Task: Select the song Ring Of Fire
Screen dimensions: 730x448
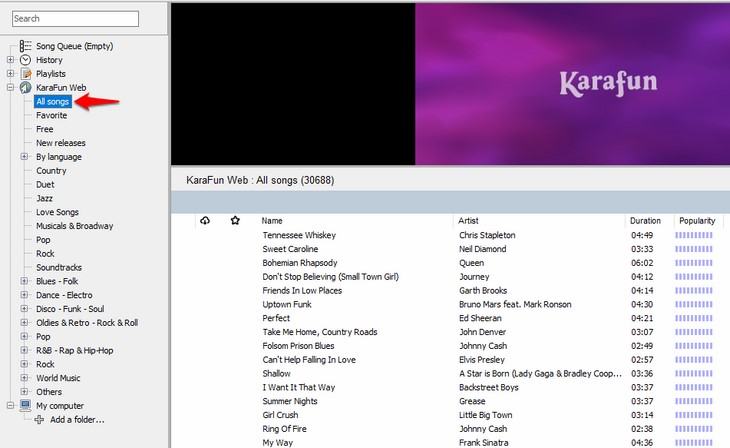Action: (x=284, y=429)
